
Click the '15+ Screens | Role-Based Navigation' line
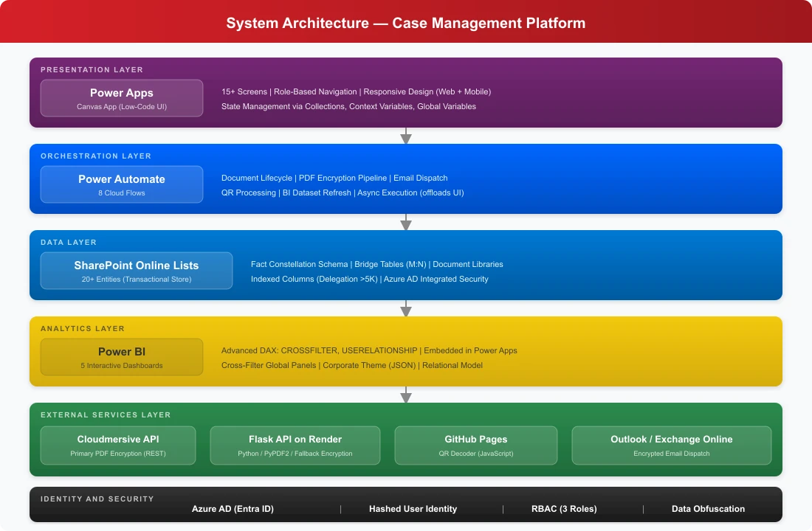[357, 91]
